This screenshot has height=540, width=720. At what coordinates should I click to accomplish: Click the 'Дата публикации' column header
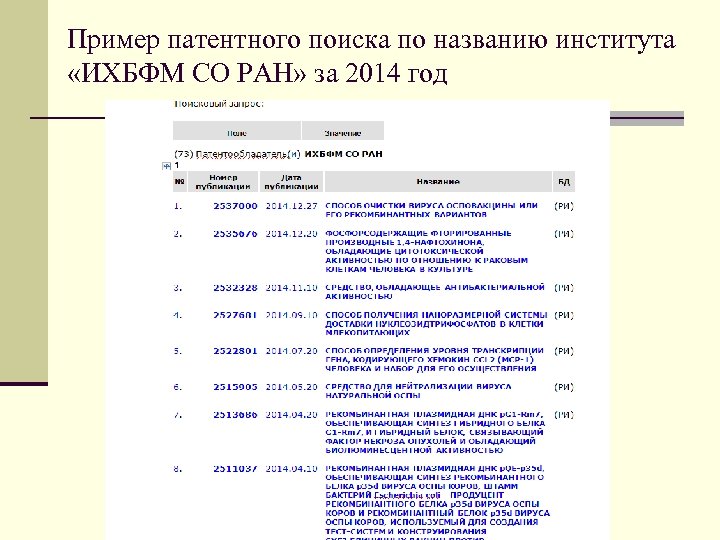[x=292, y=181]
